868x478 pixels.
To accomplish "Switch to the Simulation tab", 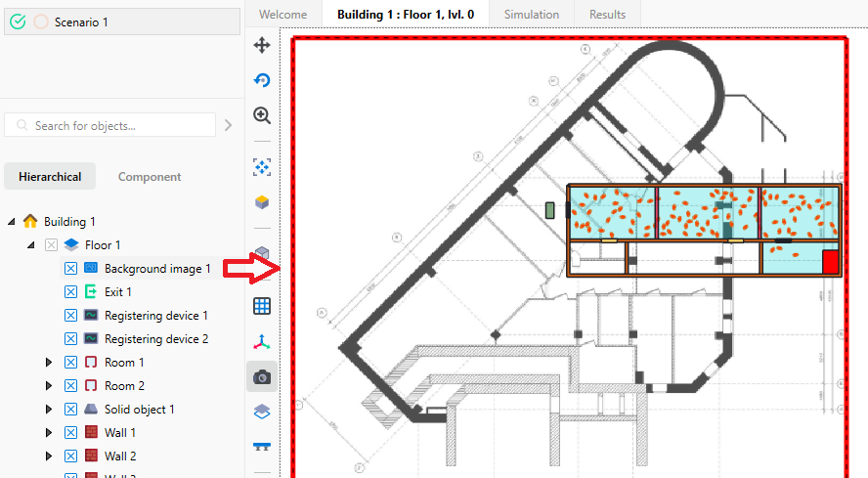I will coord(532,15).
